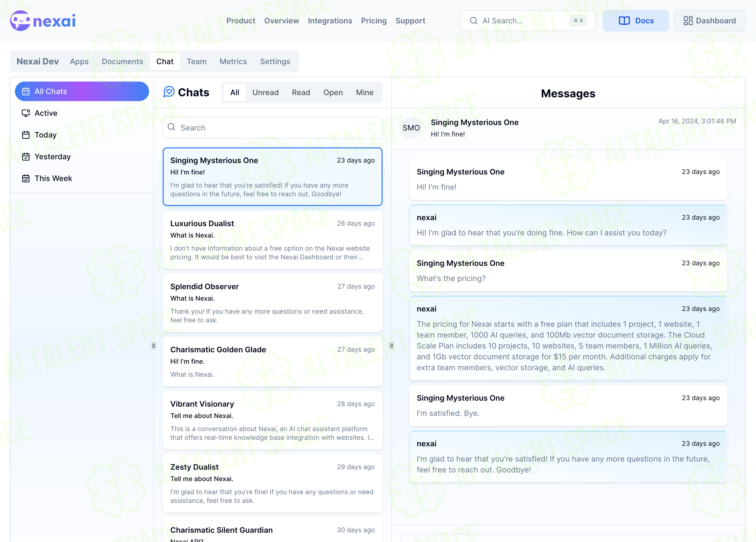756x542 pixels.
Task: Filter chats to Today
Action: (x=82, y=135)
